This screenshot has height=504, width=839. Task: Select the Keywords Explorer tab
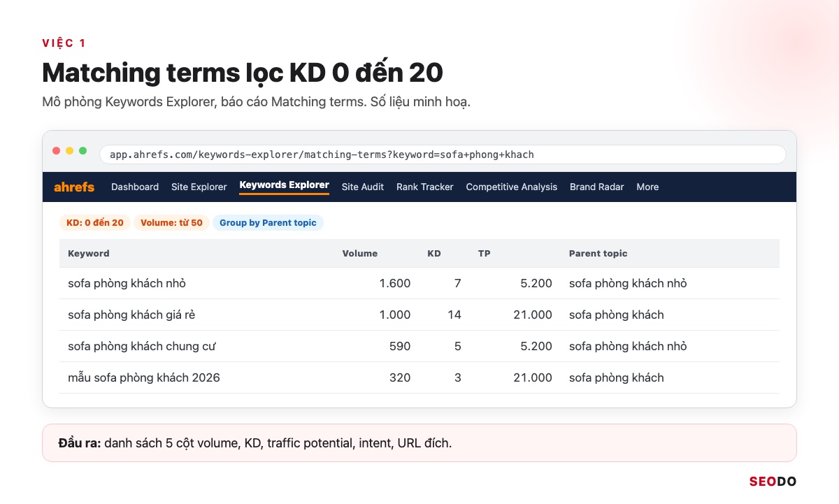click(x=284, y=185)
